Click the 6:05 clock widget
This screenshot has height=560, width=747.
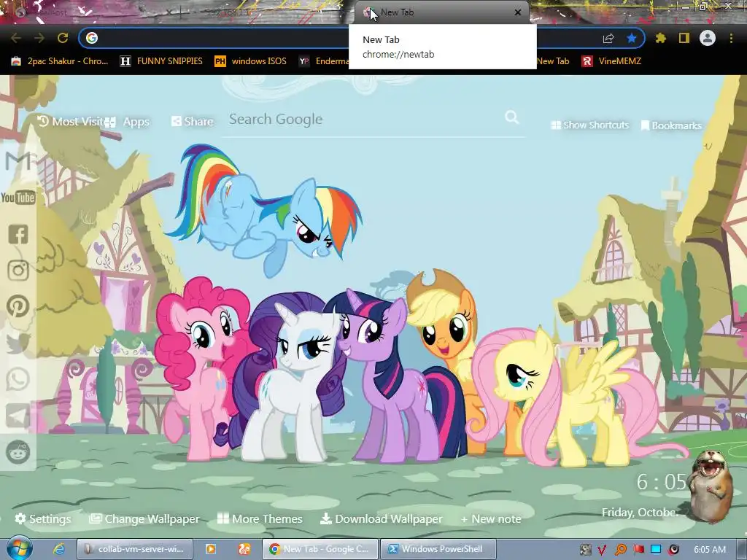(x=661, y=482)
